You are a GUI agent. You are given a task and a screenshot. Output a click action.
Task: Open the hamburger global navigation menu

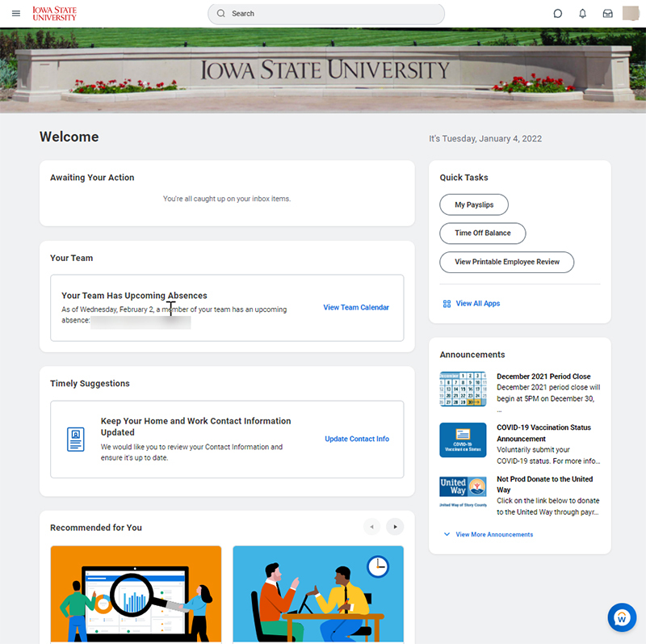point(16,14)
